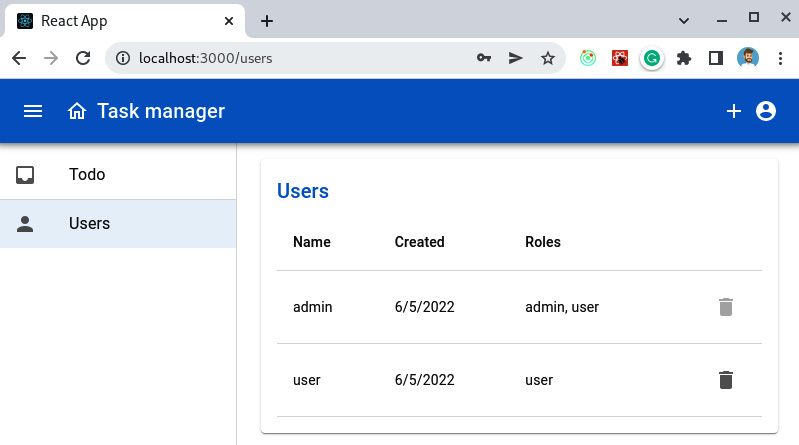The image size is (799, 445).
Task: Open the account profile icon
Action: tap(766, 111)
